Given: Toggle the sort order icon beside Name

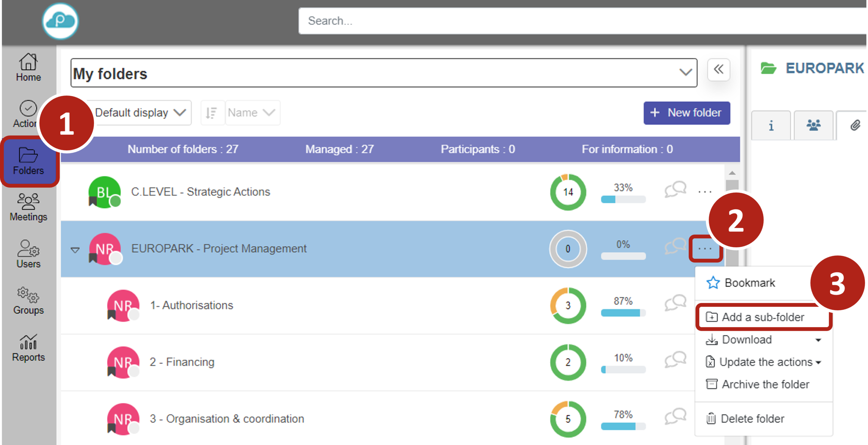Looking at the screenshot, I should 212,112.
